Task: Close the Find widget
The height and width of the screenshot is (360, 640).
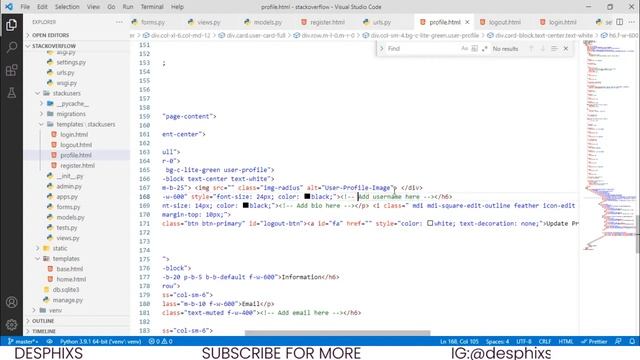Action: pyautogui.click(x=566, y=49)
